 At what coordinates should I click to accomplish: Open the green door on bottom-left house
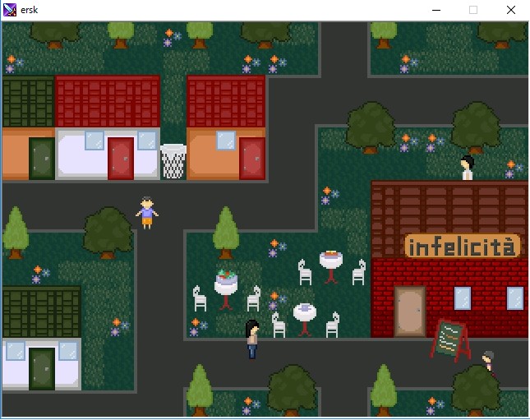[41, 367]
